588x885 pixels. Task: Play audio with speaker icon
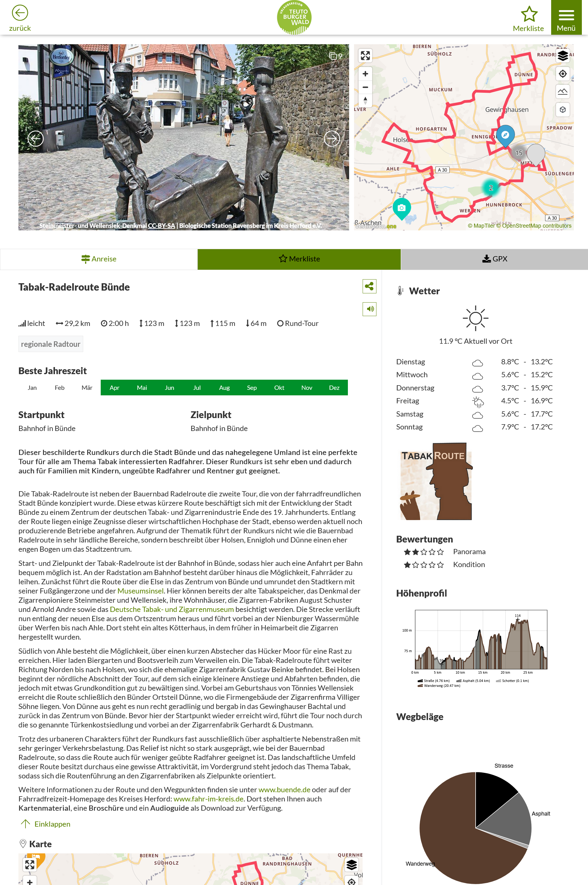coord(369,309)
